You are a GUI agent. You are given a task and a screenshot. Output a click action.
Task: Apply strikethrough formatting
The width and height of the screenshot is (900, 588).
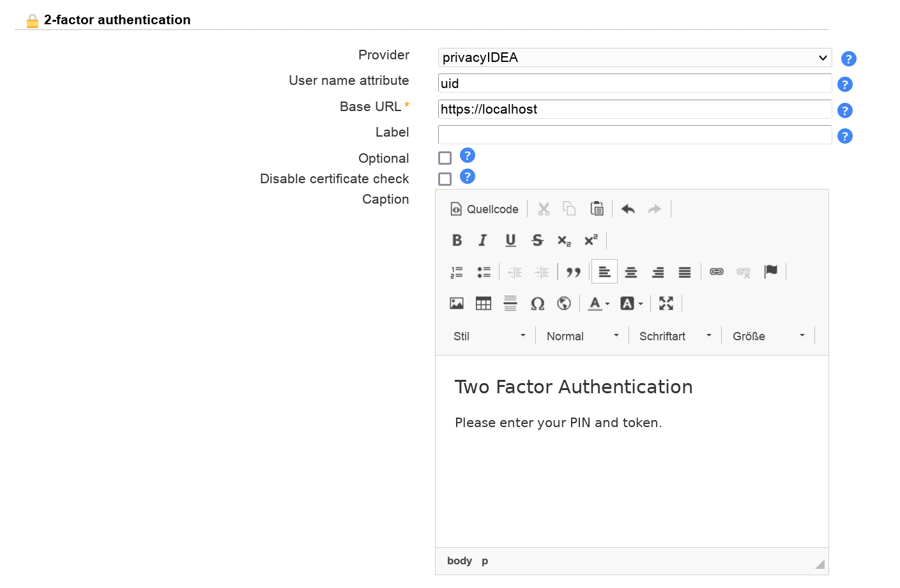point(537,240)
